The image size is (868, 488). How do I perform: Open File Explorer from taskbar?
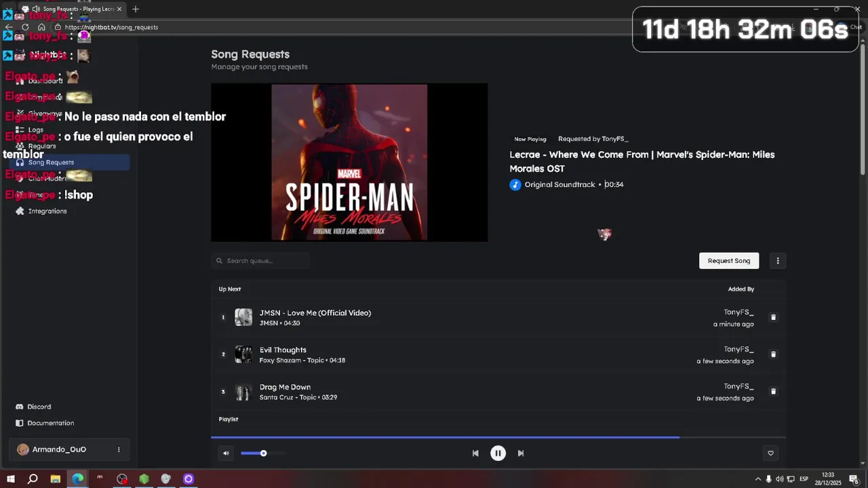tap(56, 479)
